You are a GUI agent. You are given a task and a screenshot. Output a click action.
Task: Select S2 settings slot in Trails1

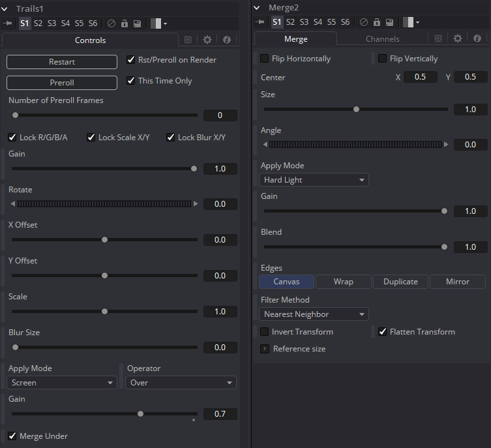click(38, 23)
